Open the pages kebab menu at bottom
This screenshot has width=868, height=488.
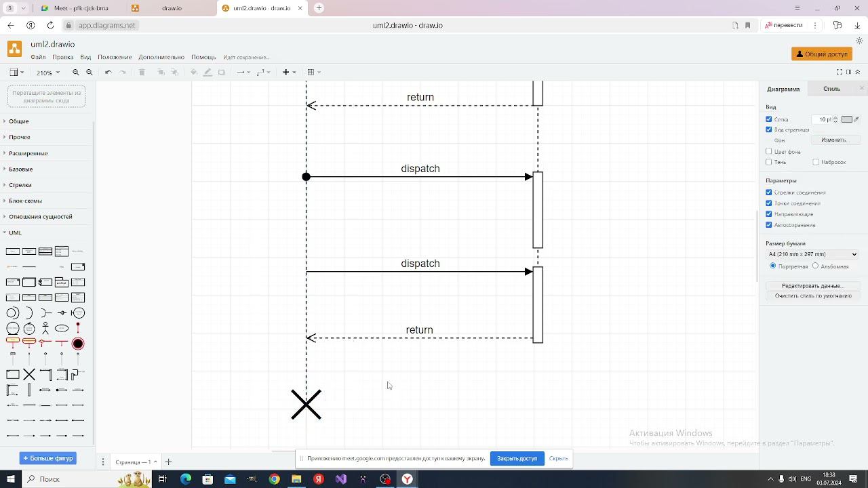click(103, 462)
